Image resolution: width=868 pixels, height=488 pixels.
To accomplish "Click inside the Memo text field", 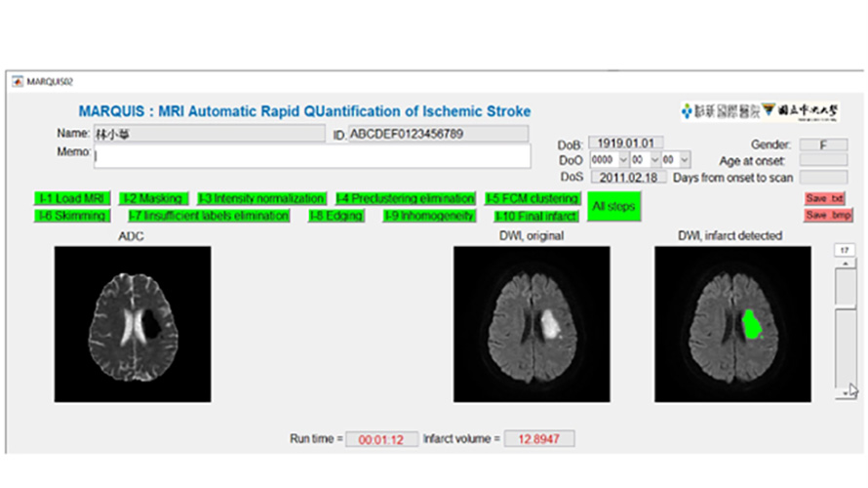I will tap(312, 156).
